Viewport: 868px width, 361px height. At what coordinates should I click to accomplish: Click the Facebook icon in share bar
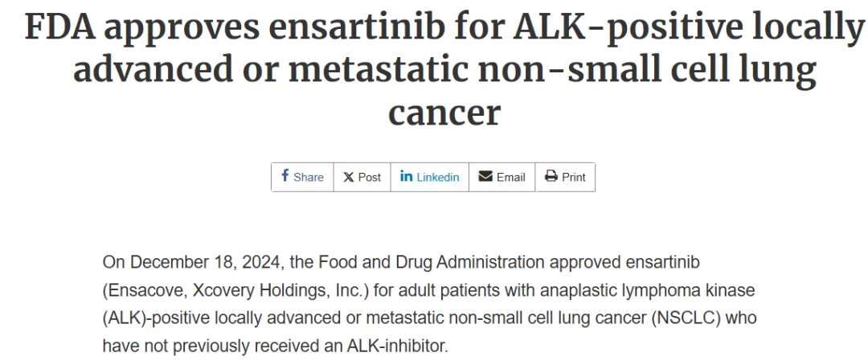click(285, 176)
